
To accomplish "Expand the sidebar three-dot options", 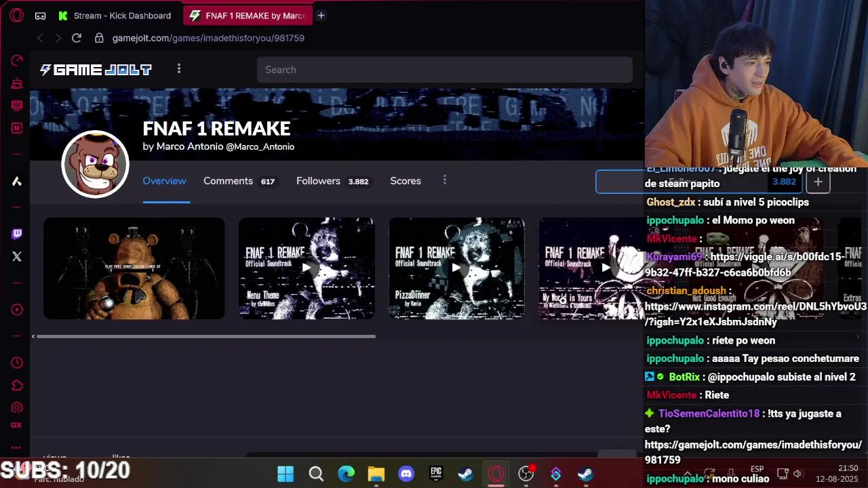I will (x=16, y=447).
